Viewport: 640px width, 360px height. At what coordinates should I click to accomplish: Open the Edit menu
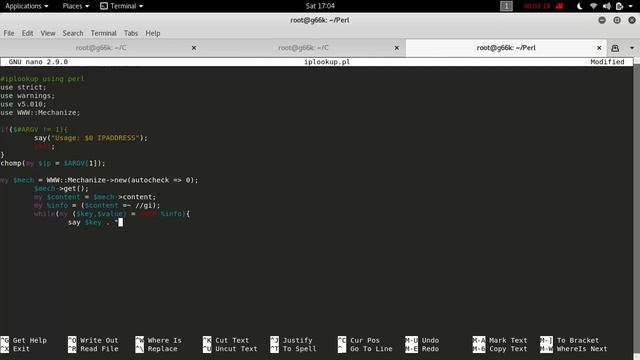(x=27, y=33)
